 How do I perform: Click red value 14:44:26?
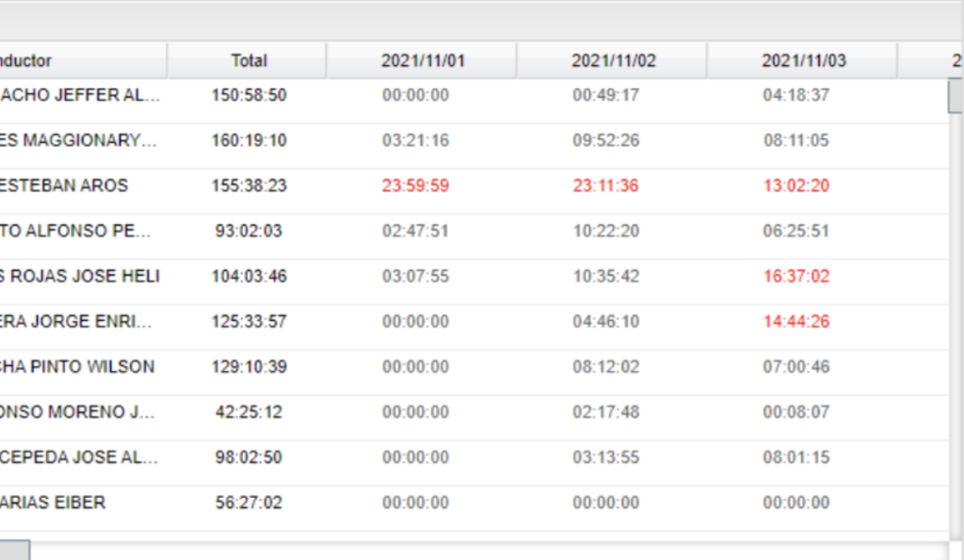tap(796, 322)
